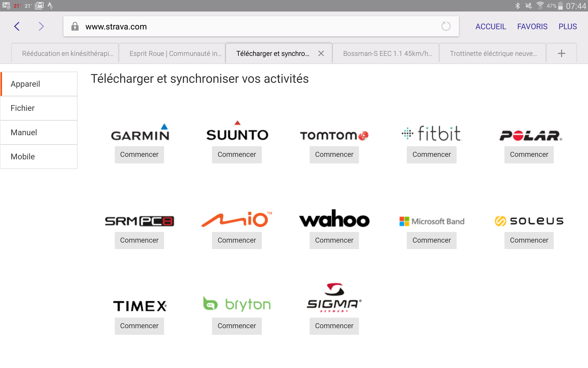Screen dimensions: 588x368
Task: Click Commencer under SRM PC8
Action: 139,240
